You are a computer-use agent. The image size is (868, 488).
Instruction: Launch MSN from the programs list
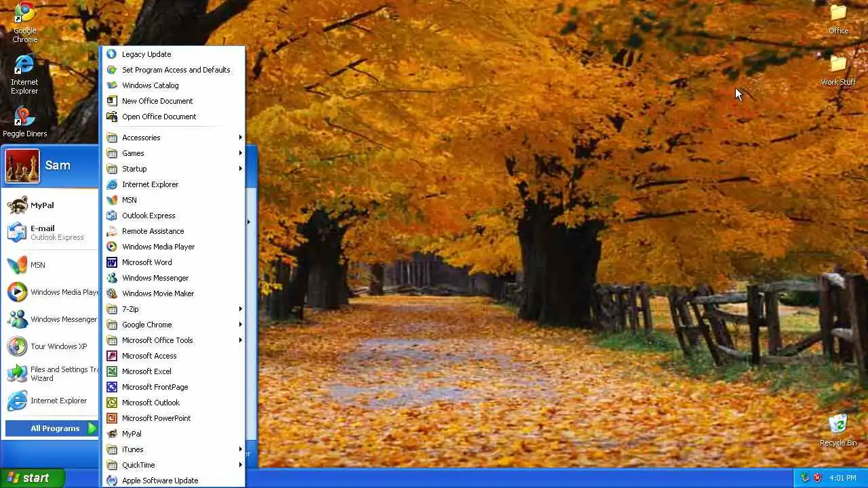click(173, 200)
